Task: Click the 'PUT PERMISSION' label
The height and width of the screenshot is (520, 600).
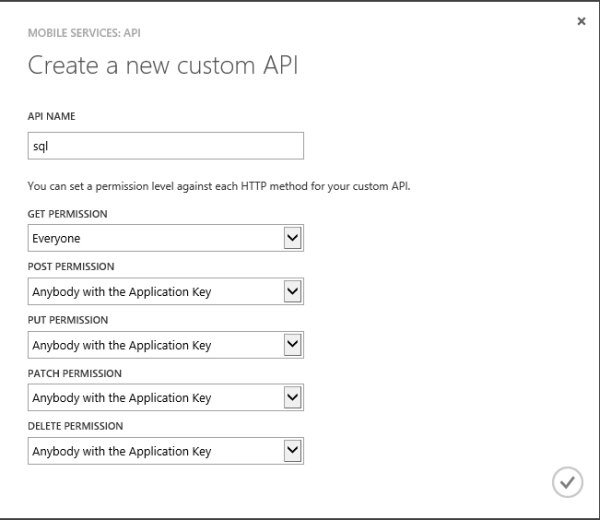Action: 67,320
